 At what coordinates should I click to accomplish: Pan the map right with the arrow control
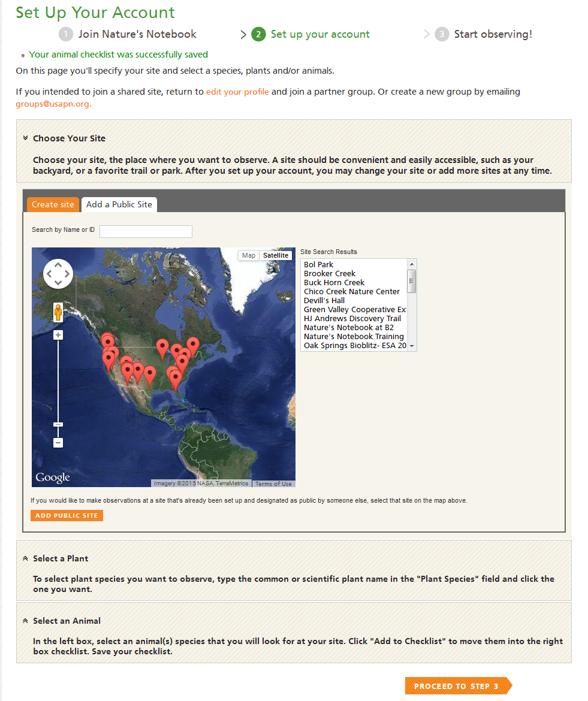click(x=68, y=274)
